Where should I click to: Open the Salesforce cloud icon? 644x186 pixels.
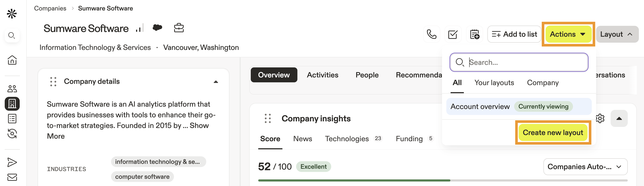tap(157, 28)
